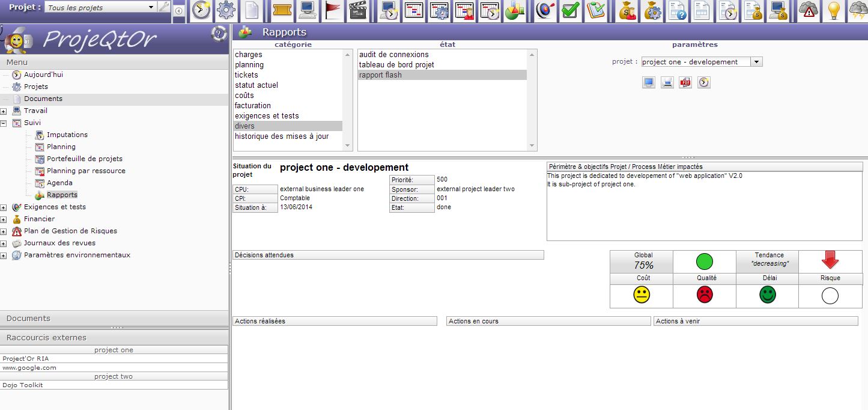This screenshot has width=868, height=410.
Task: Open the Tous les projets selector
Action: coord(151,8)
